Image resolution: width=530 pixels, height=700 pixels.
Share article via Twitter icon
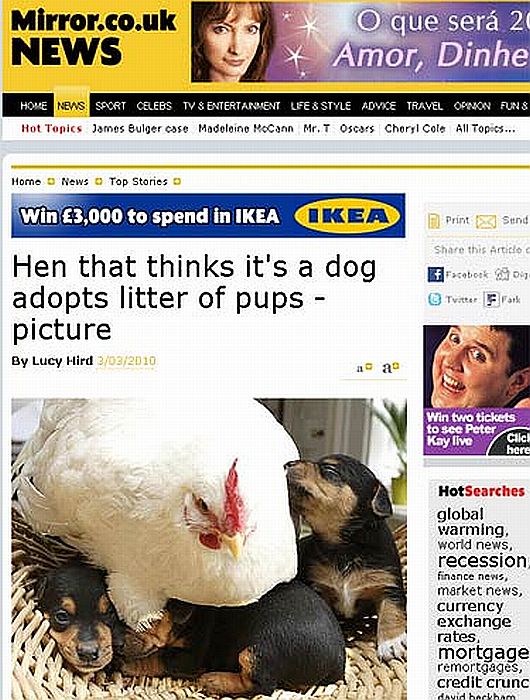435,299
